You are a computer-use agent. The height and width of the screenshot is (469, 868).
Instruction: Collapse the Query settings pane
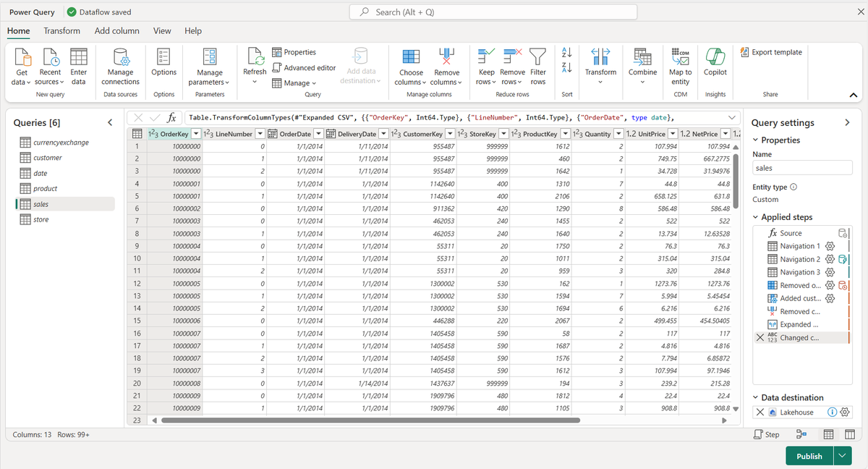[847, 122]
